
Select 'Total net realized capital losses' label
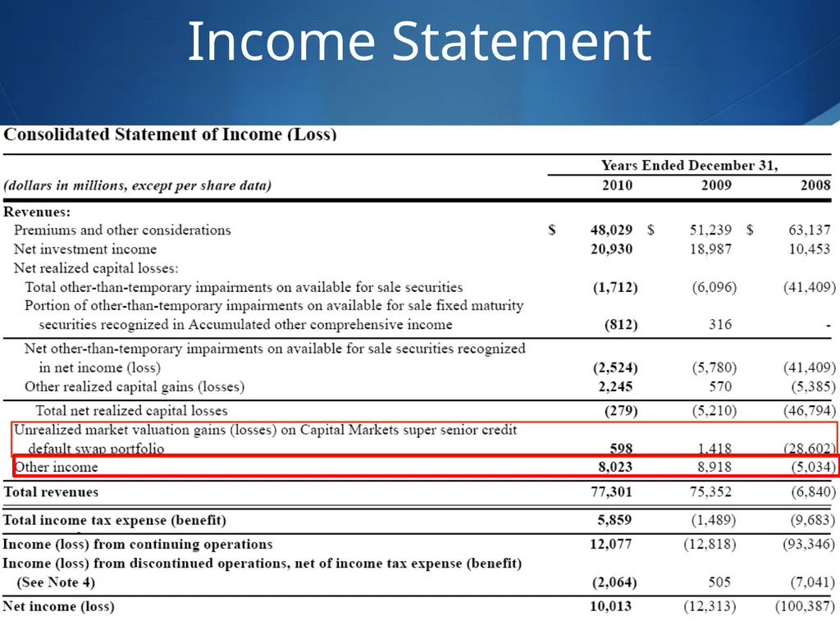pyautogui.click(x=131, y=411)
